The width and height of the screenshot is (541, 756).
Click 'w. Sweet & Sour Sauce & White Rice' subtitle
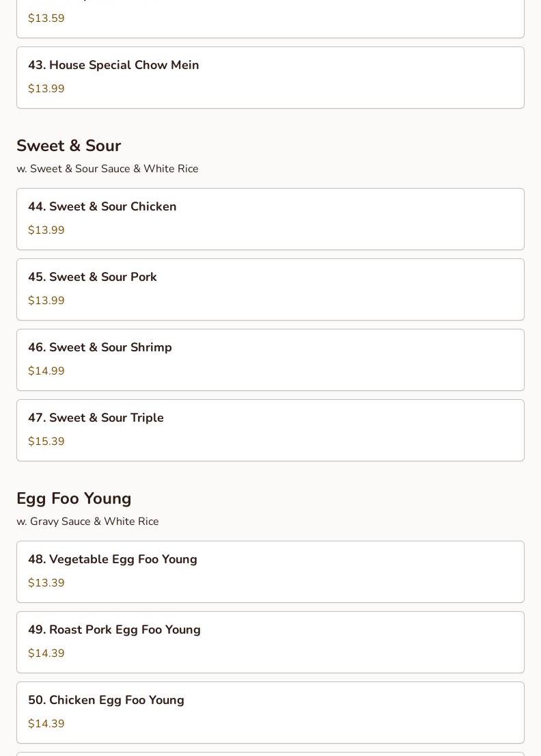click(107, 169)
